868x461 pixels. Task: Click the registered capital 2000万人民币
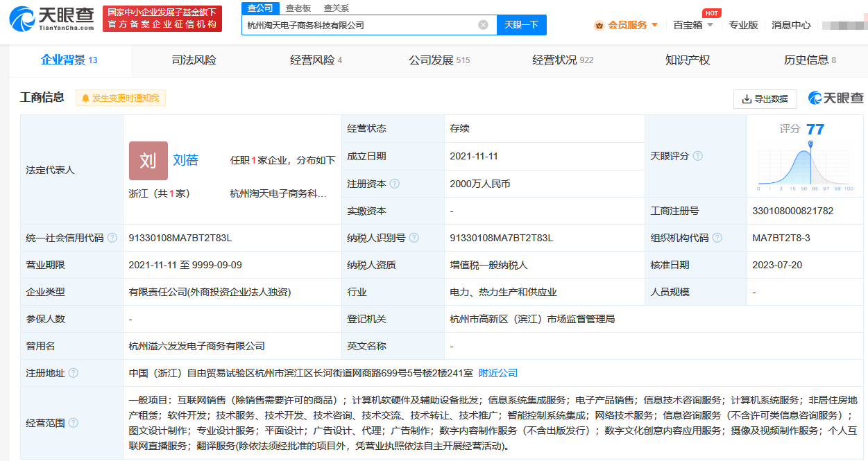[x=479, y=184]
